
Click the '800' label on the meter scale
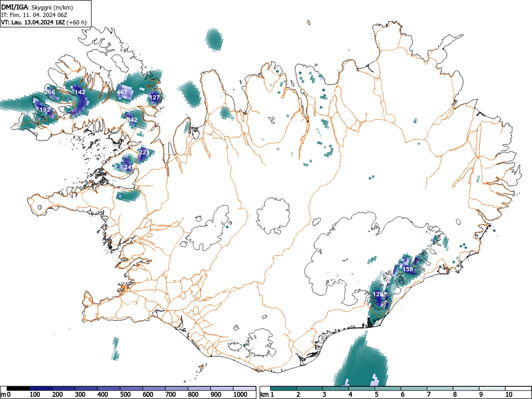[194, 395]
